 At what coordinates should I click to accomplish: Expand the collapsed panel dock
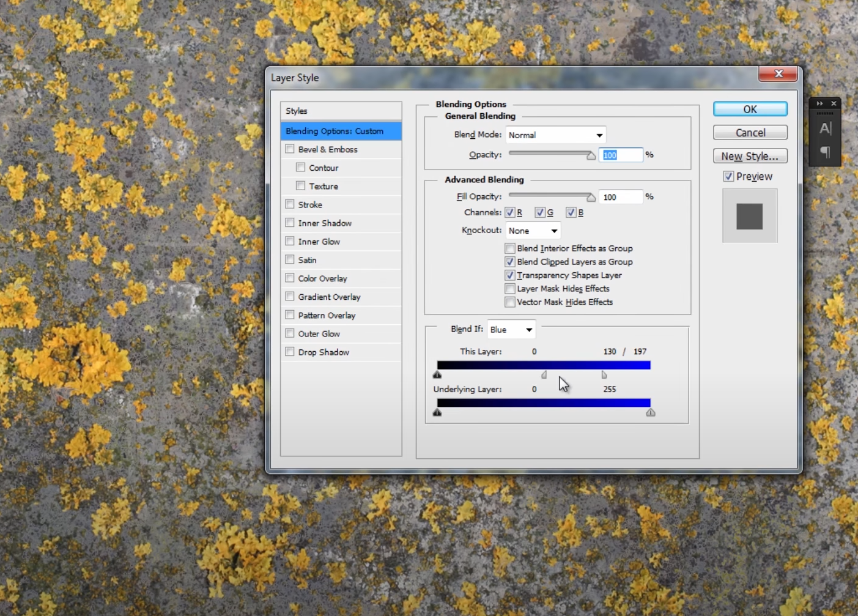tap(819, 103)
